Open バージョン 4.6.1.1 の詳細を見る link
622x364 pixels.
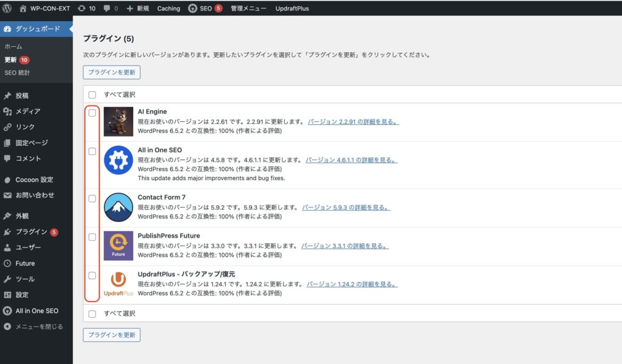pyautogui.click(x=351, y=160)
